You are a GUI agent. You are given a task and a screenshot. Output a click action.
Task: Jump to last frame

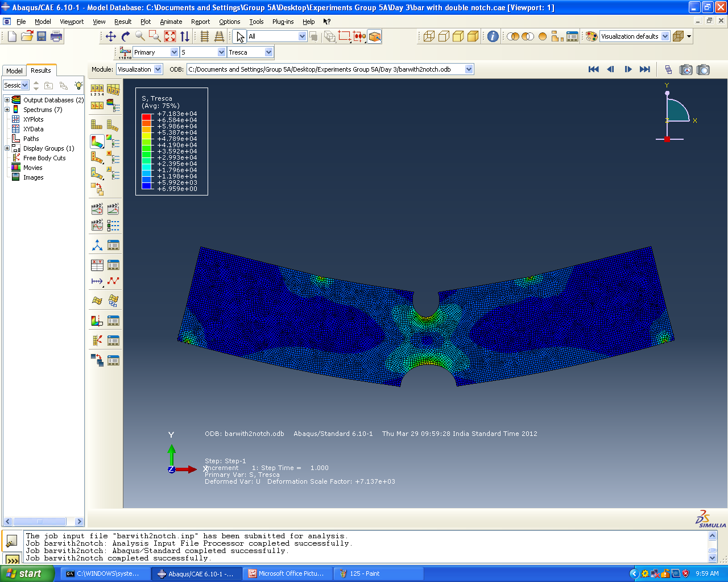coord(645,69)
